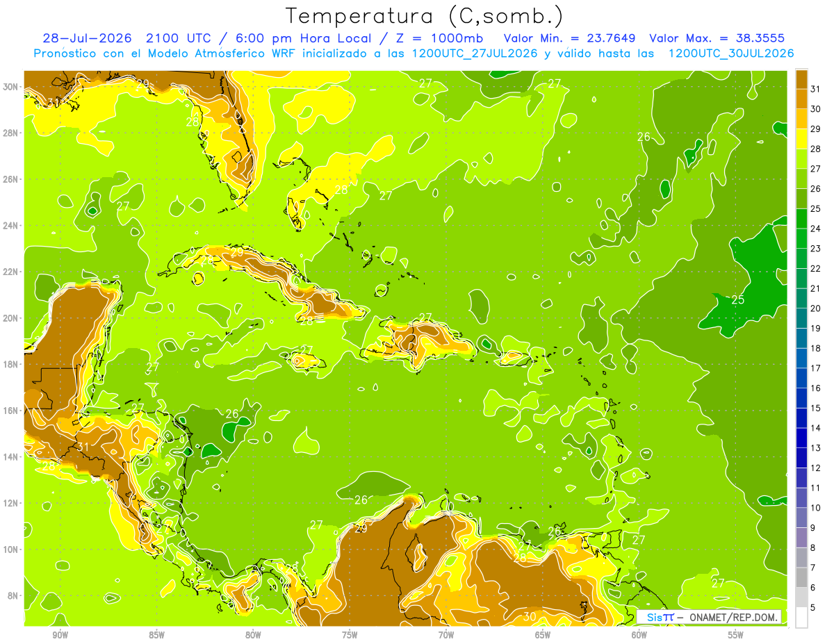Click the 26N latitude axis label
The width and height of the screenshot is (834, 644).
coord(10,179)
